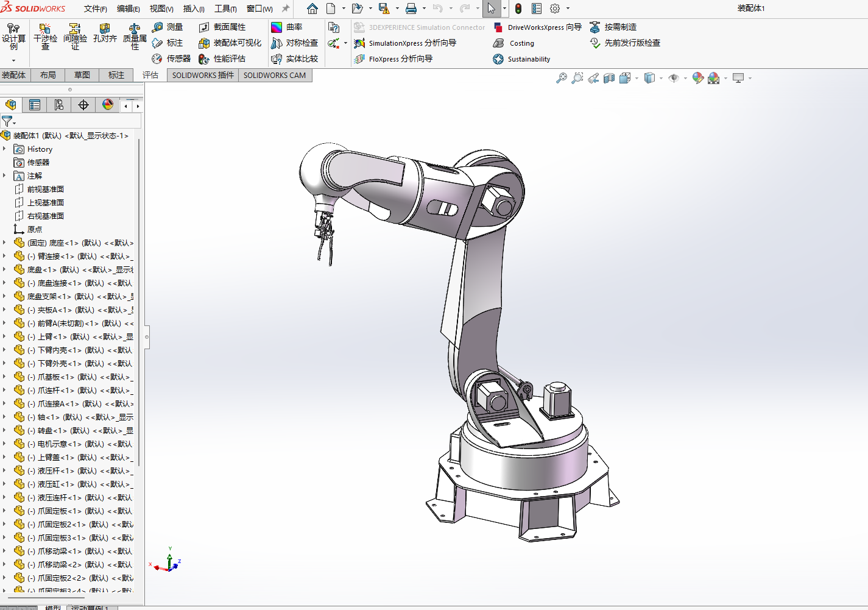Click the Zoom to Area icon
Viewport: 868px width, 610px height.
(x=577, y=78)
